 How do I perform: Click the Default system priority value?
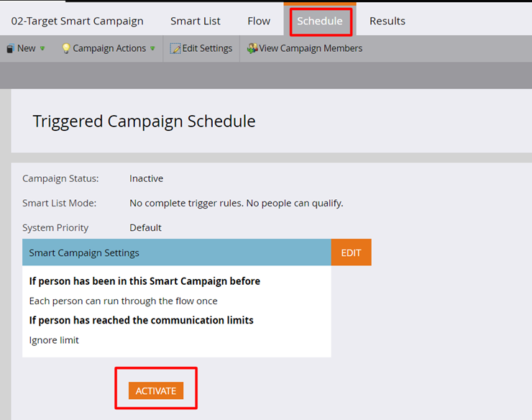(145, 227)
